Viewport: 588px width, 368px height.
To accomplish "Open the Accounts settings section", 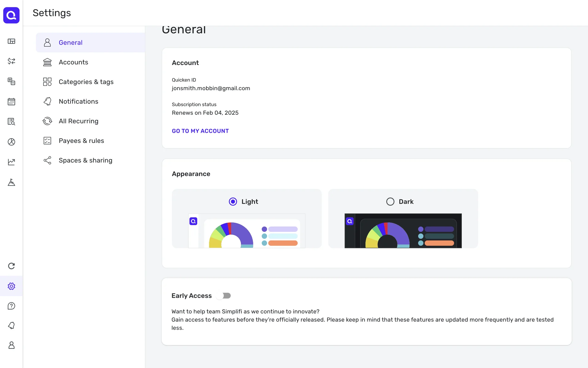I will click(x=73, y=62).
